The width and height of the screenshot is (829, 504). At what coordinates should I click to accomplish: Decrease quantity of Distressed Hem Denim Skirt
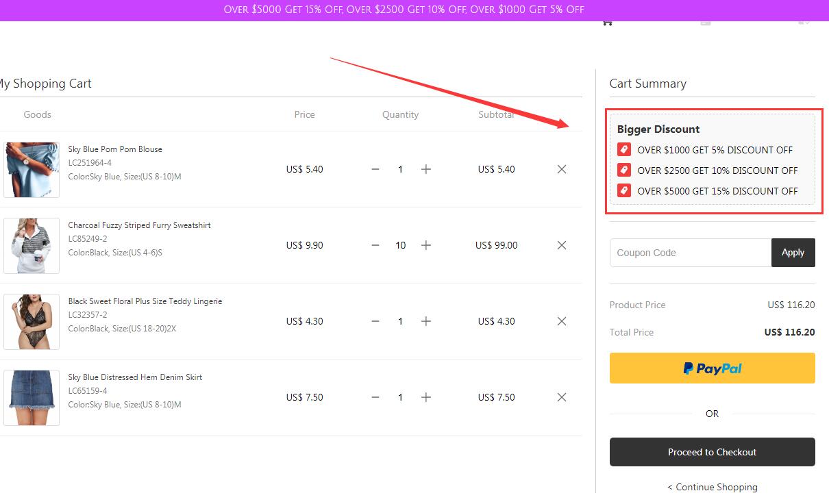click(x=375, y=397)
